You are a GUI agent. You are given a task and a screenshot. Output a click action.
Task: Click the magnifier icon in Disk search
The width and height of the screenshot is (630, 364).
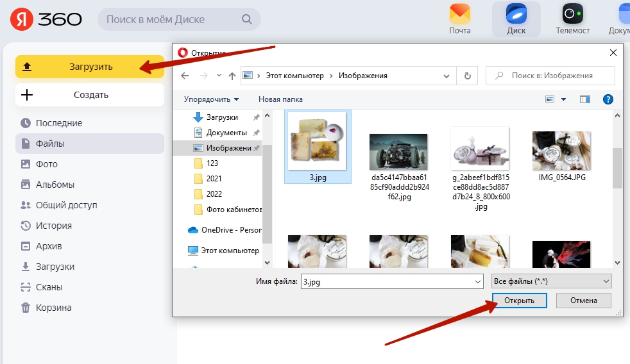pos(247,19)
